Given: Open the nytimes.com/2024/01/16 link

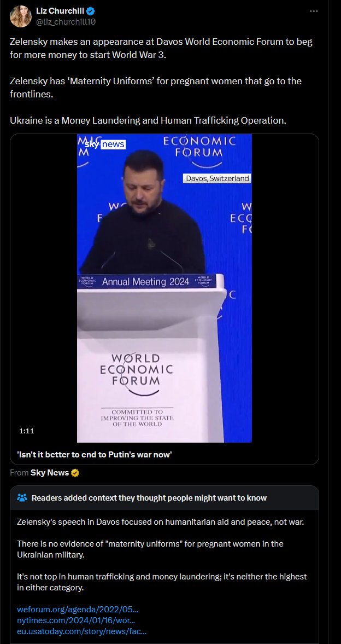Looking at the screenshot, I should (76, 620).
